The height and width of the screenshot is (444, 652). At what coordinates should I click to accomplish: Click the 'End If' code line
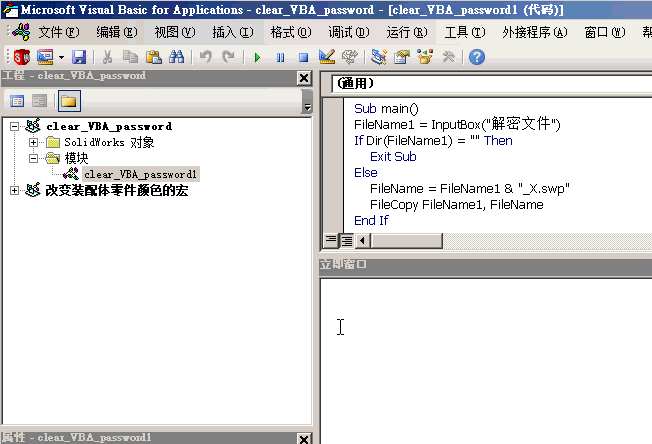[x=371, y=220]
